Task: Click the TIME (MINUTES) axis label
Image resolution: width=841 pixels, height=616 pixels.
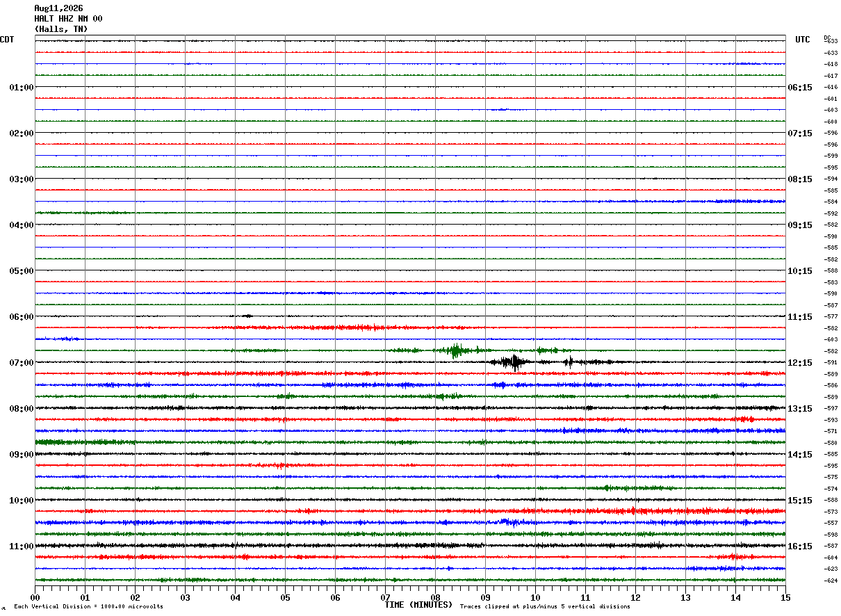Action: (418, 605)
